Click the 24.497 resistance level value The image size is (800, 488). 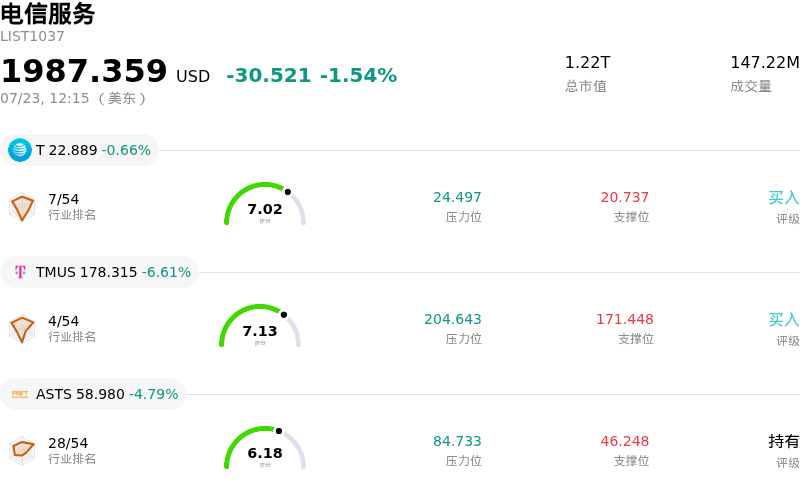457,197
